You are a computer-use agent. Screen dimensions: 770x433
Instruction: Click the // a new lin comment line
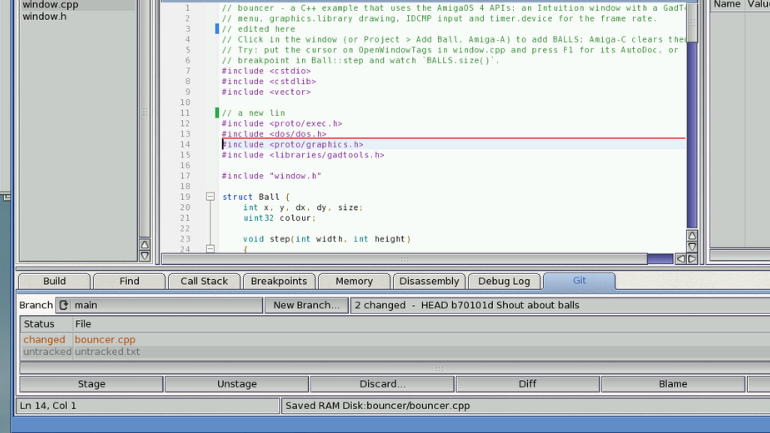[x=253, y=113]
